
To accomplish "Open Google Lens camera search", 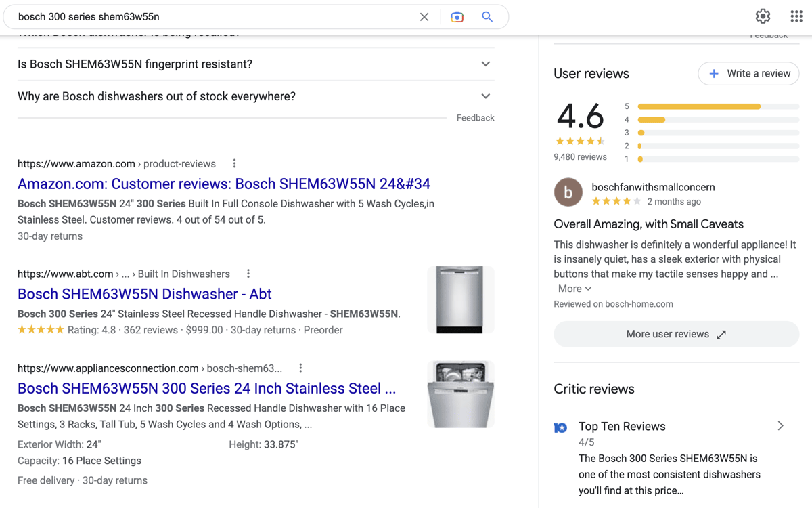I will [x=457, y=16].
